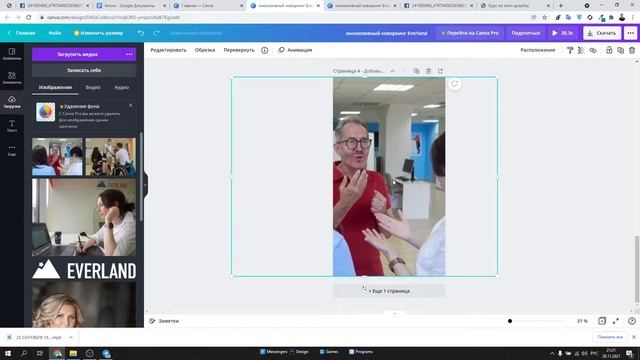Open the Templates panel in the sidebar

[12, 54]
